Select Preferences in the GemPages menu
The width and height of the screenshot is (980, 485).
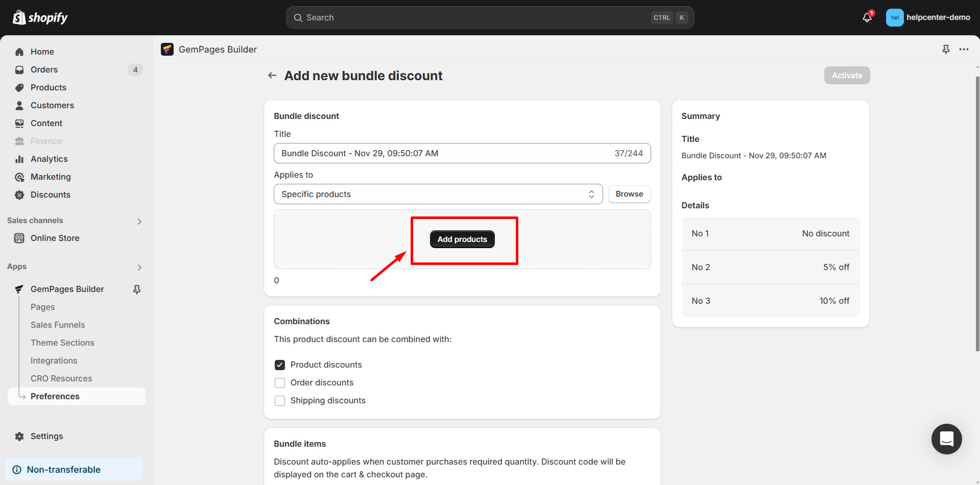(x=55, y=396)
